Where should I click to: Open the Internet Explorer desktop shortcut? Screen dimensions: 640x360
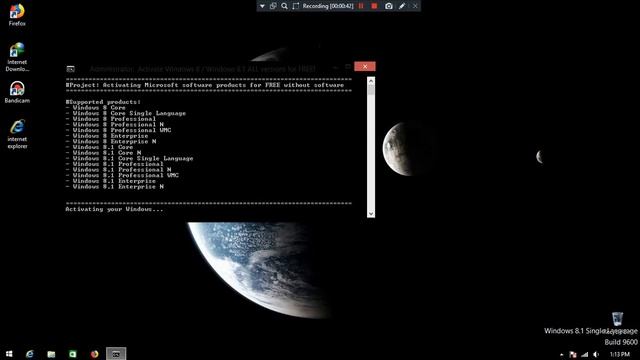click(x=17, y=134)
